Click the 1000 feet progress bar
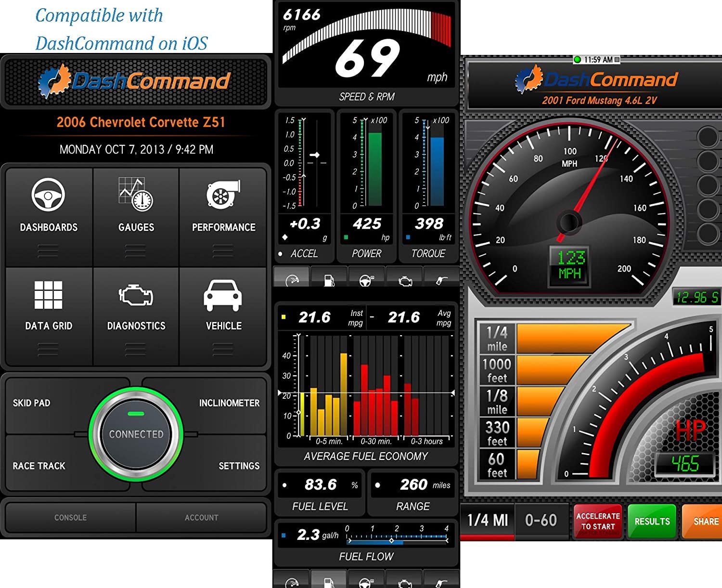Screen dimensions: 722x588 click(554, 370)
